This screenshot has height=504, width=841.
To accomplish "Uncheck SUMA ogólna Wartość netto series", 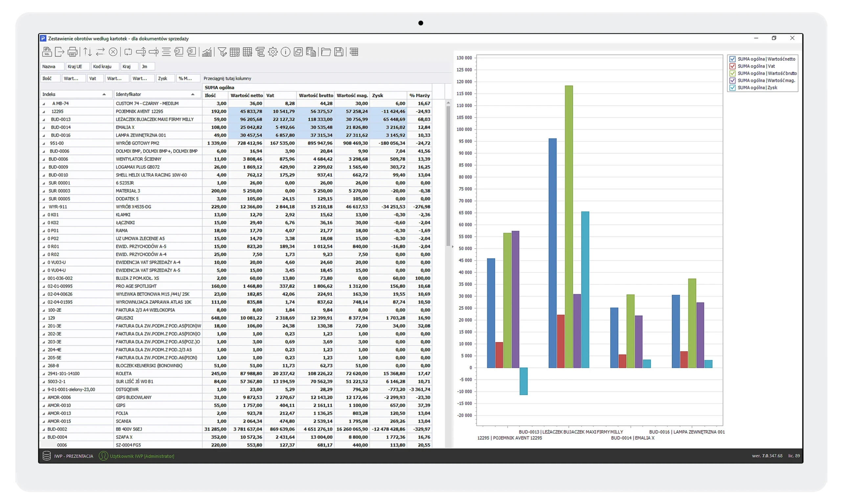I will [x=732, y=59].
